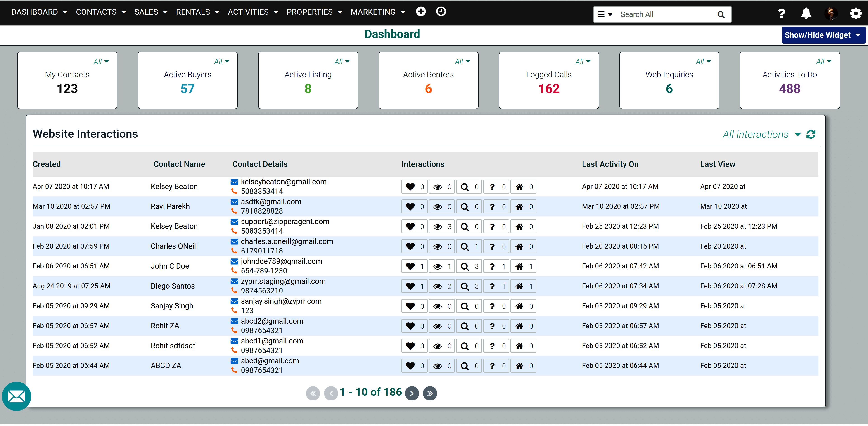
Task: Open the quick add (plus) icon
Action: pyautogui.click(x=421, y=11)
